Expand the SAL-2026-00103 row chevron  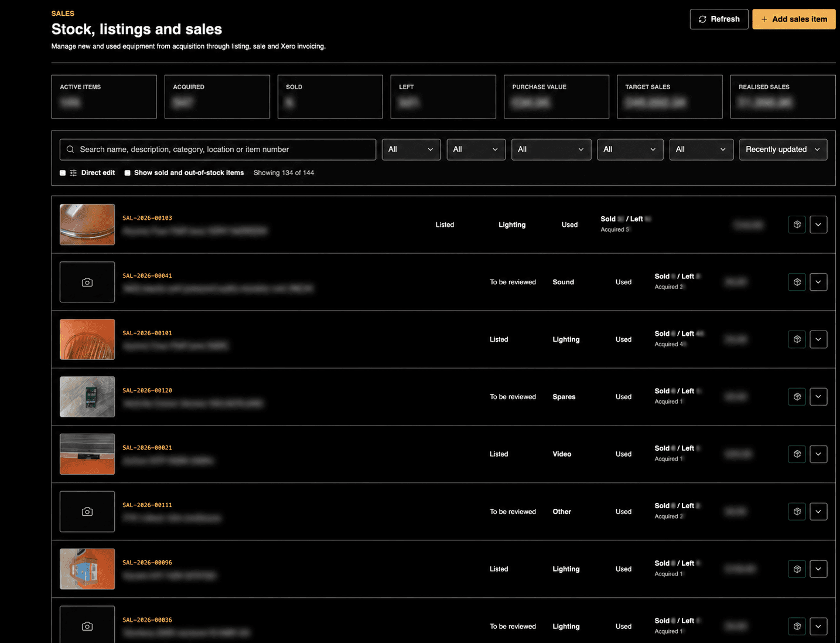[818, 224]
